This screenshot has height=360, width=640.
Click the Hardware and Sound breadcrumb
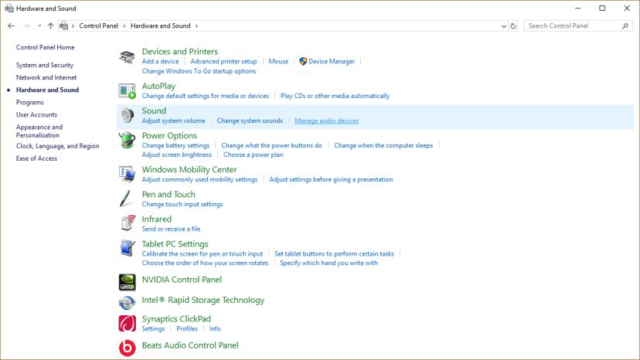[160, 26]
